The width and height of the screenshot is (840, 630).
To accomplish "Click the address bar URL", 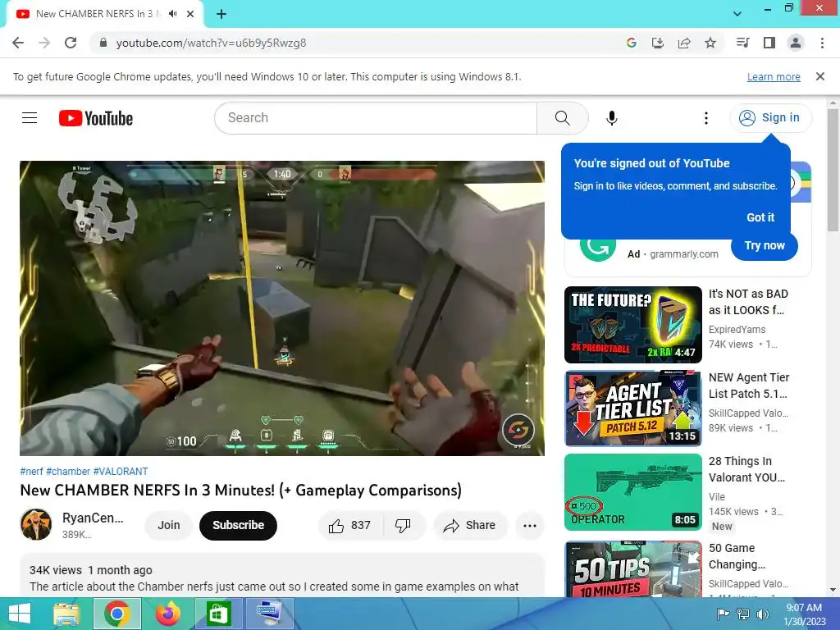I will [211, 43].
